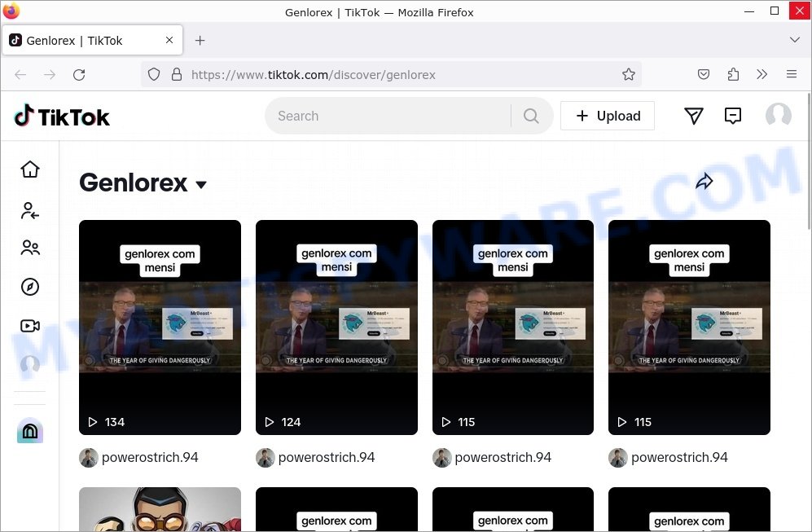Screen dimensions: 812x532
Task: Open the sidebar profile avatar
Action: pos(30,364)
